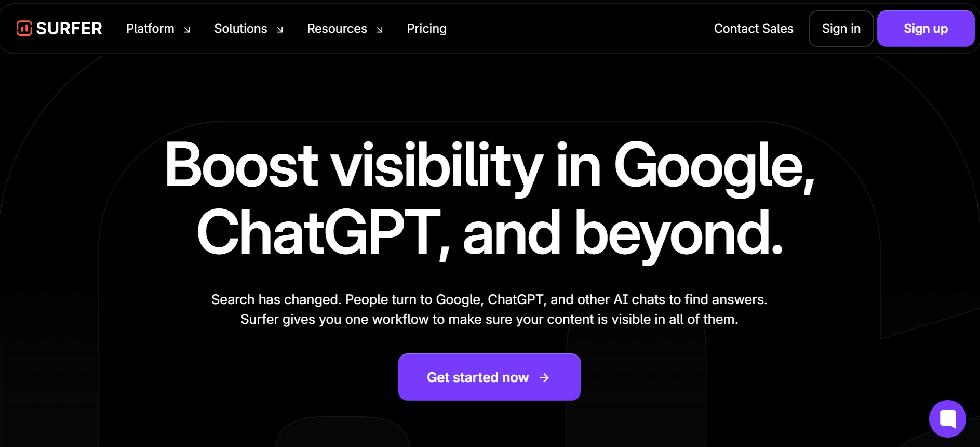Click the Contact Sales link
980x447 pixels.
coord(753,29)
